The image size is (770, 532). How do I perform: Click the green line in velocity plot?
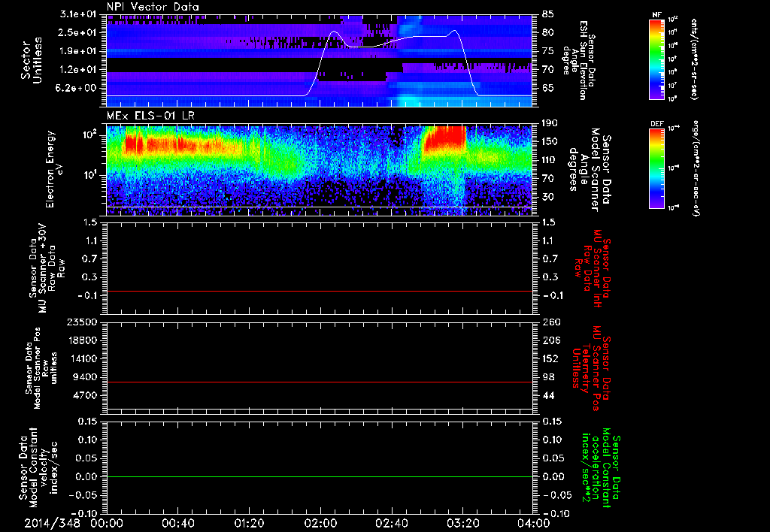coord(320,476)
